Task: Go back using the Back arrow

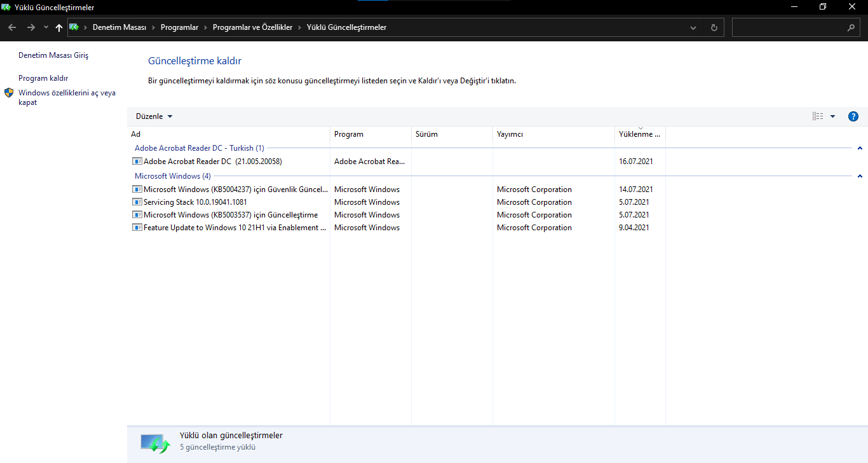Action: point(12,27)
